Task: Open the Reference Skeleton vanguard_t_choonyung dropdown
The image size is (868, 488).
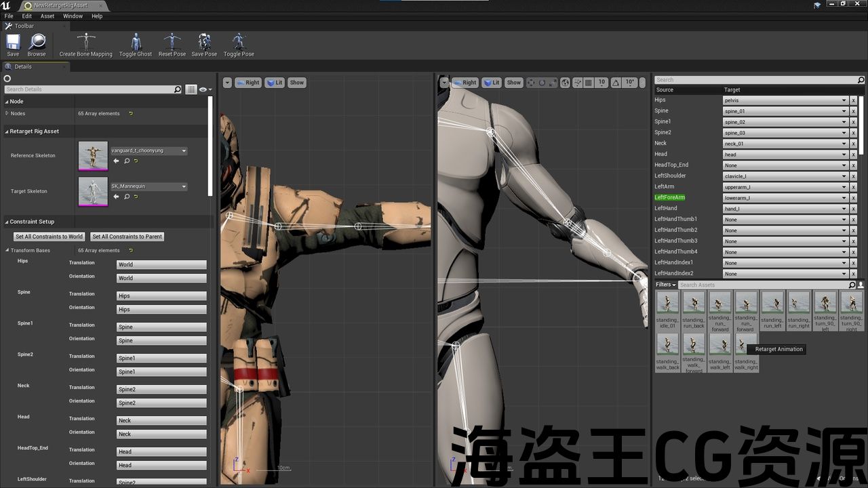Action: tap(149, 151)
